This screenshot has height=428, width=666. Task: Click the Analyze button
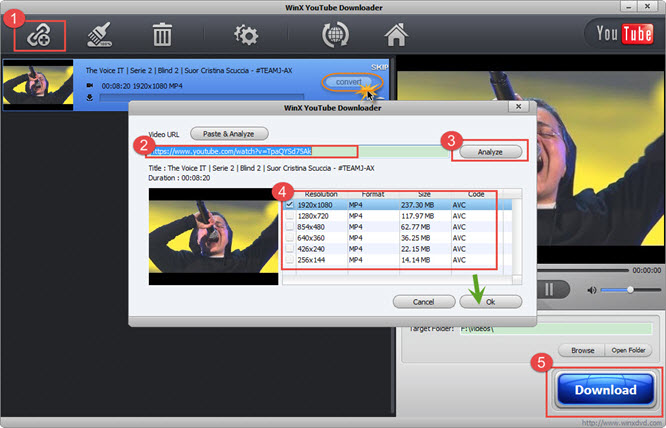point(491,152)
